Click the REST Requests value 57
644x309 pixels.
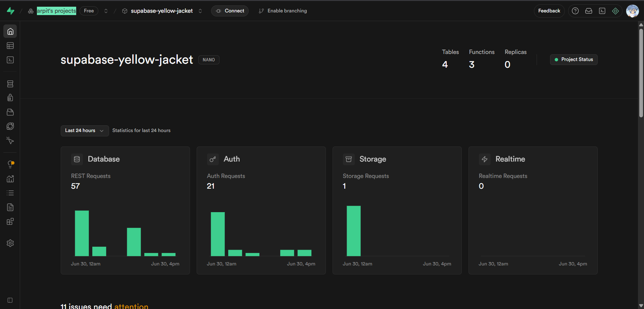[x=76, y=186]
